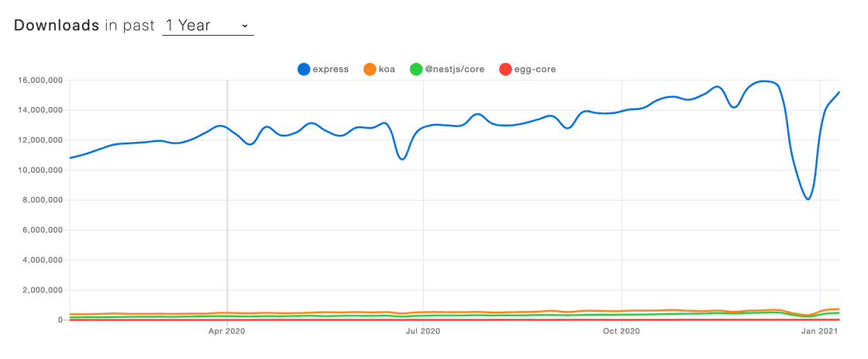Click the orange koa legend circle
The height and width of the screenshot is (359, 868).
pyautogui.click(x=369, y=69)
